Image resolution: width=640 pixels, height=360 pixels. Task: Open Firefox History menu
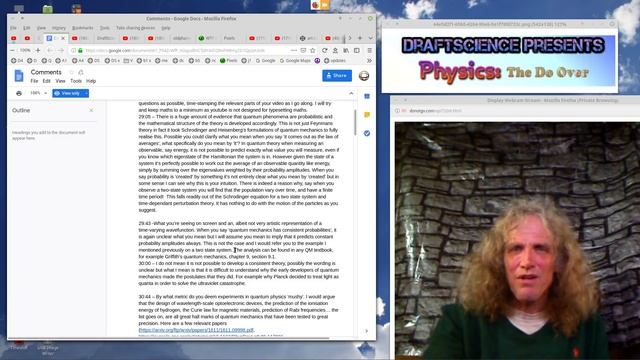[59, 28]
